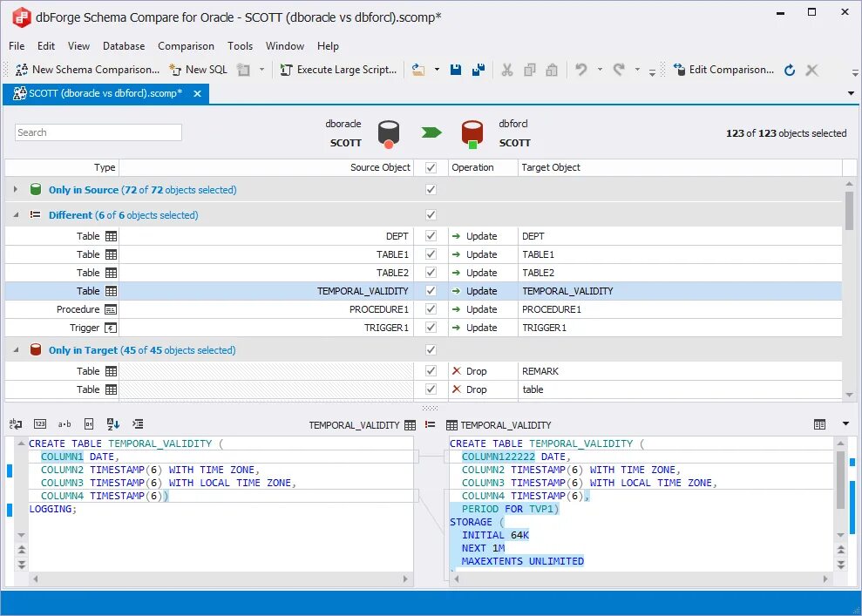Click the a-b word wrap icon
The width and height of the screenshot is (862, 616).
coord(64,423)
